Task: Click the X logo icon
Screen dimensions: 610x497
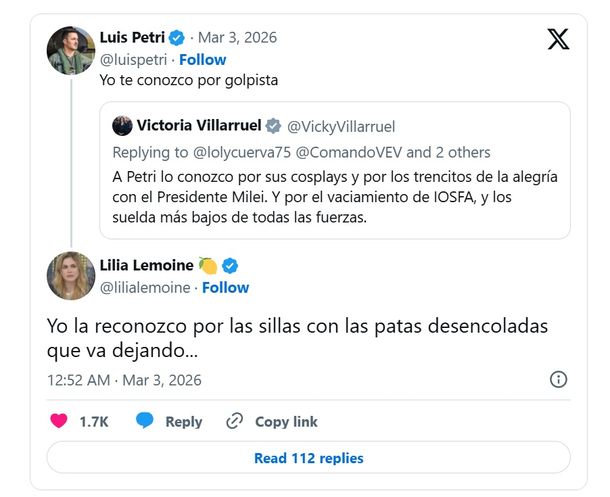Action: pos(558,39)
